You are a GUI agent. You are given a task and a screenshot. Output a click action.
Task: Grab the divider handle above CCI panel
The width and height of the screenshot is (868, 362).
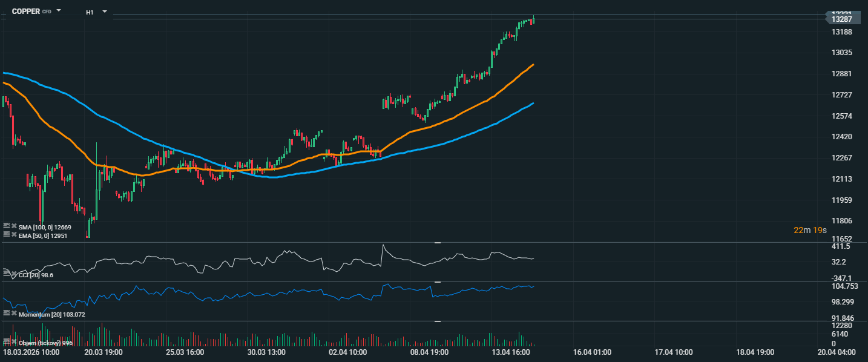click(x=438, y=243)
